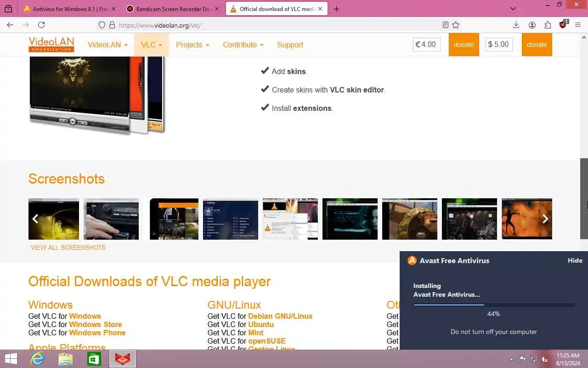Expand the VideoLAN dropdown menu
The height and width of the screenshot is (368, 588).
(x=107, y=45)
